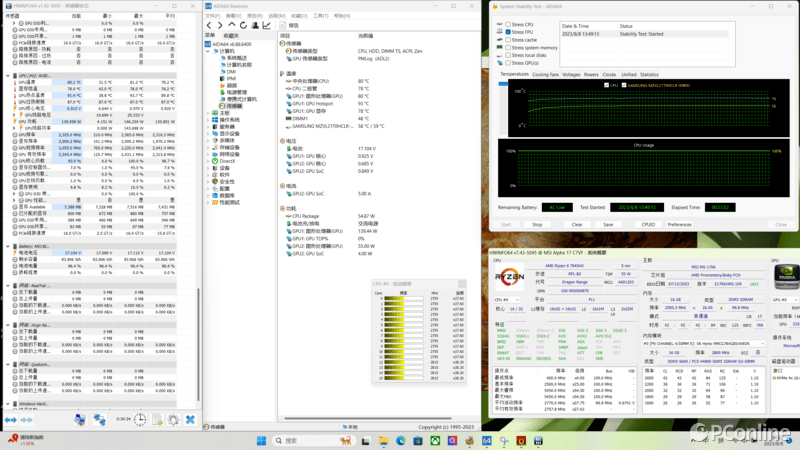Open the File (F) menu in AIDA64
800x450 pixels.
[212, 16]
